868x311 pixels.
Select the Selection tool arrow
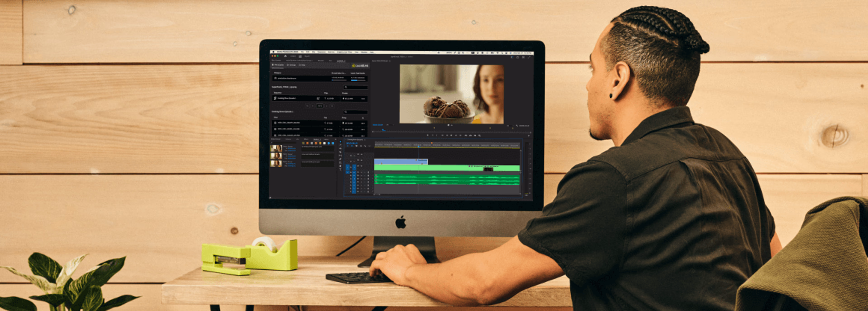[340, 142]
